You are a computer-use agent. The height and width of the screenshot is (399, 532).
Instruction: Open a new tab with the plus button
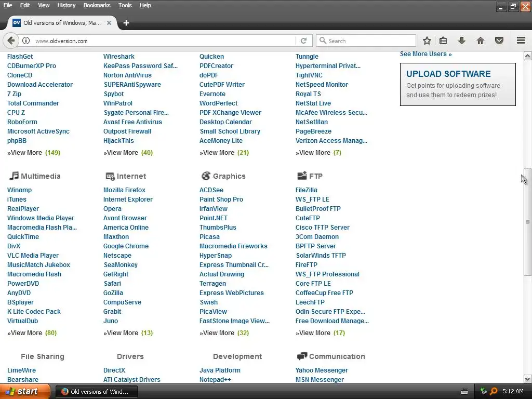(x=126, y=23)
